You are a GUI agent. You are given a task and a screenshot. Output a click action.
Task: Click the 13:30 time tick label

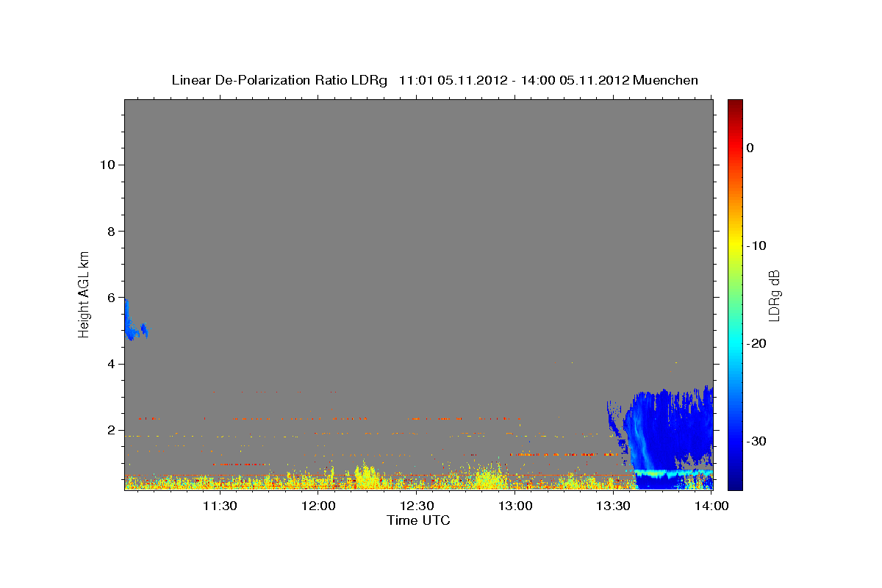pyautogui.click(x=614, y=506)
